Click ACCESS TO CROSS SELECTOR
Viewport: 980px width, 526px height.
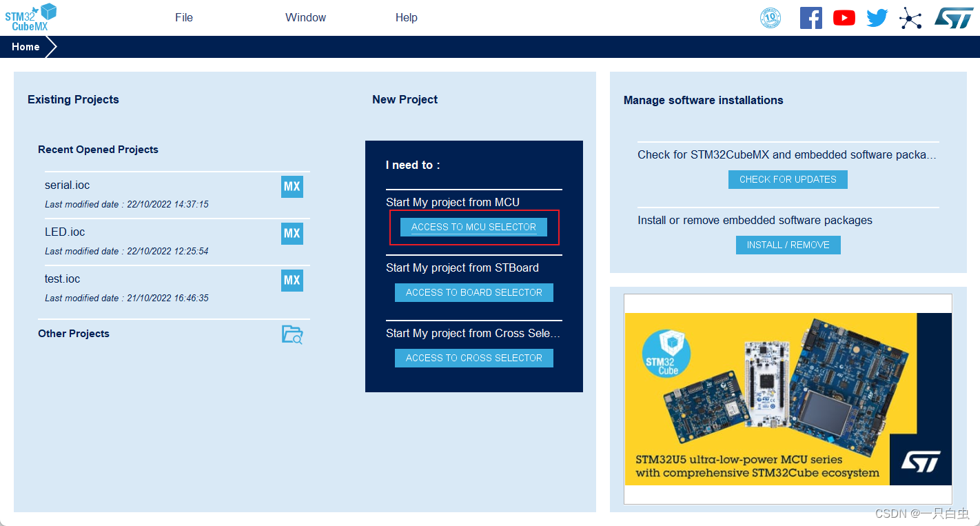point(473,358)
